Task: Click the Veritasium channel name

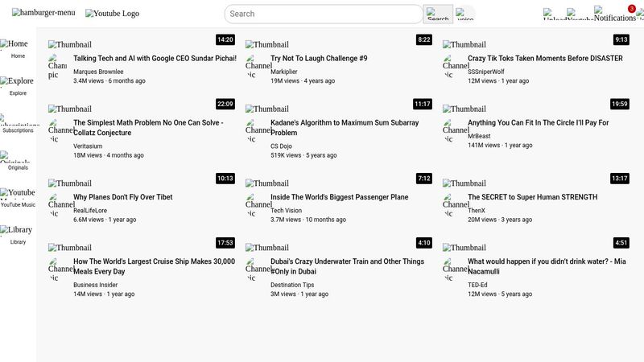Action: 88,146
